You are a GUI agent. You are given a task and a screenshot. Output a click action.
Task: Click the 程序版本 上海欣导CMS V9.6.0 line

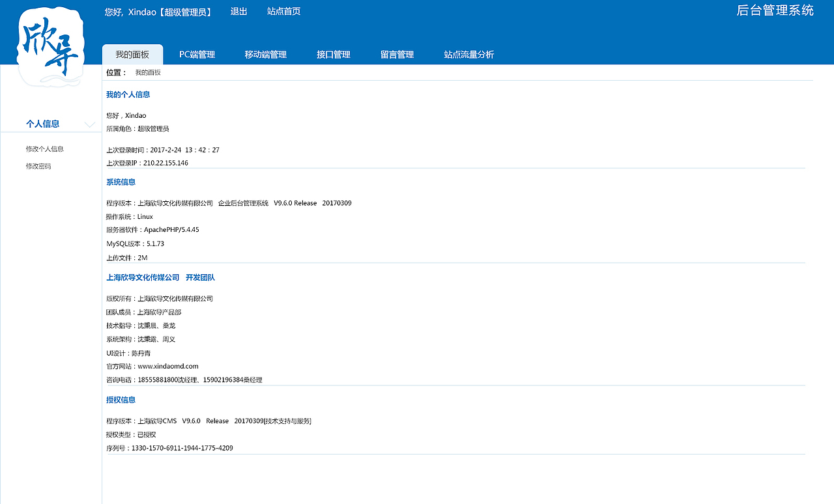[x=208, y=421]
